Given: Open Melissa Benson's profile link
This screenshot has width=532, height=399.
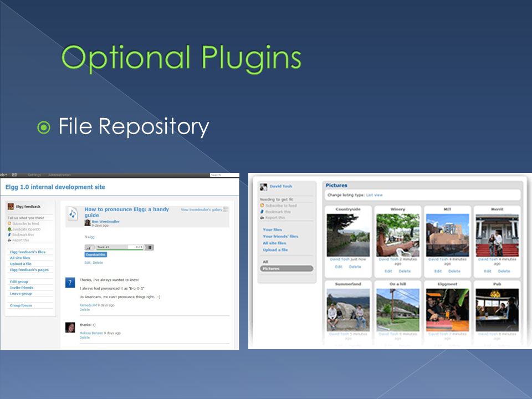Looking at the screenshot, I should pos(91,333).
